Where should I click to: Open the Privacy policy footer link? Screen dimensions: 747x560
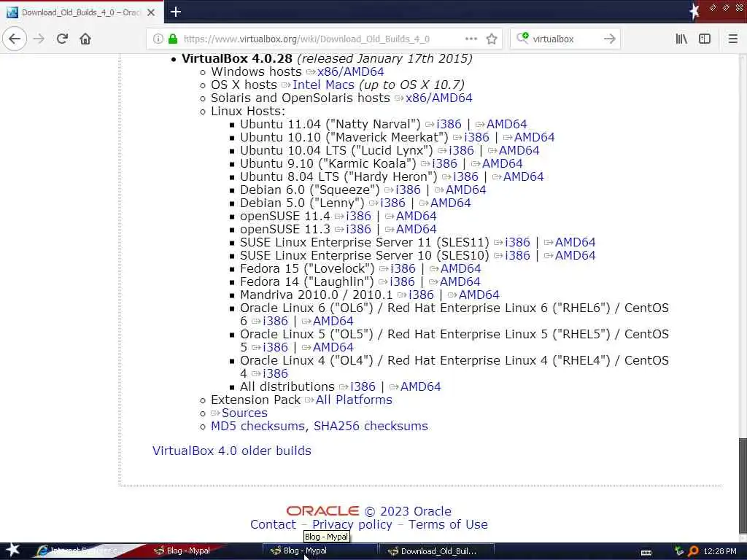point(352,524)
